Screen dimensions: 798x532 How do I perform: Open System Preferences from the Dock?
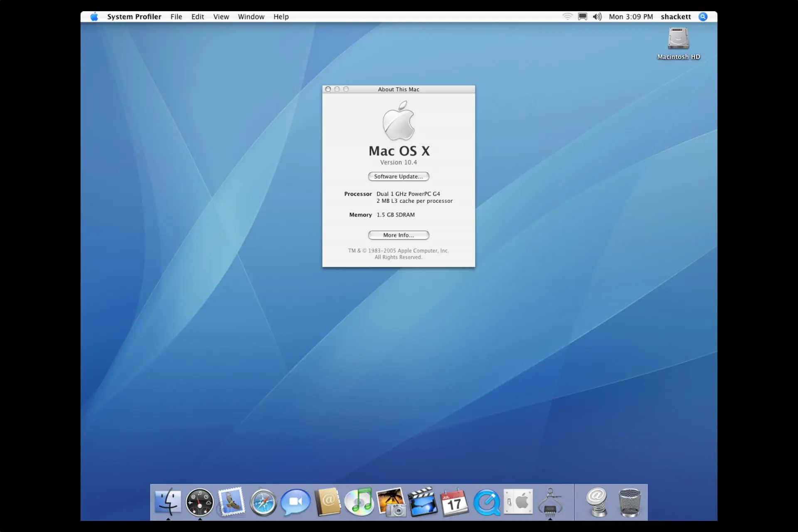click(519, 502)
